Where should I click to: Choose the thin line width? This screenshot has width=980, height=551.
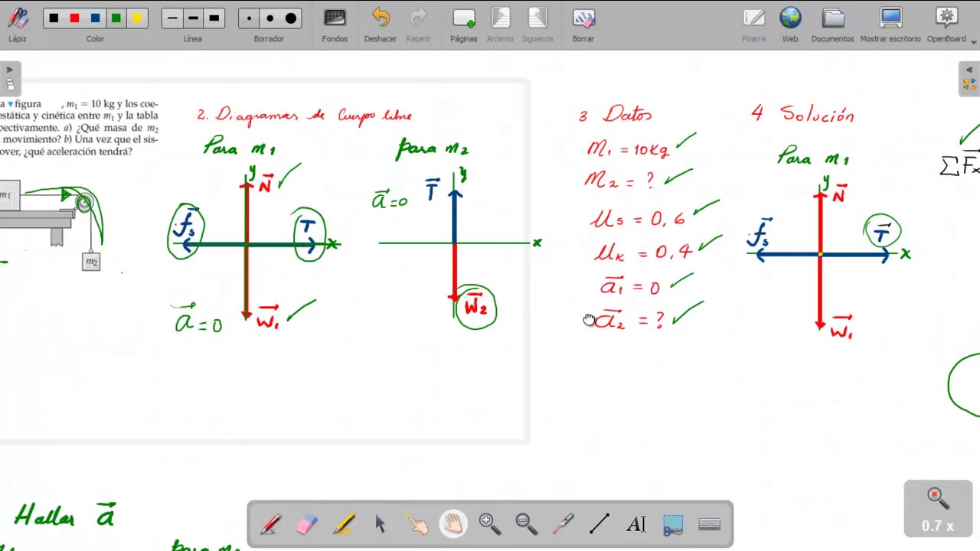[x=172, y=18]
